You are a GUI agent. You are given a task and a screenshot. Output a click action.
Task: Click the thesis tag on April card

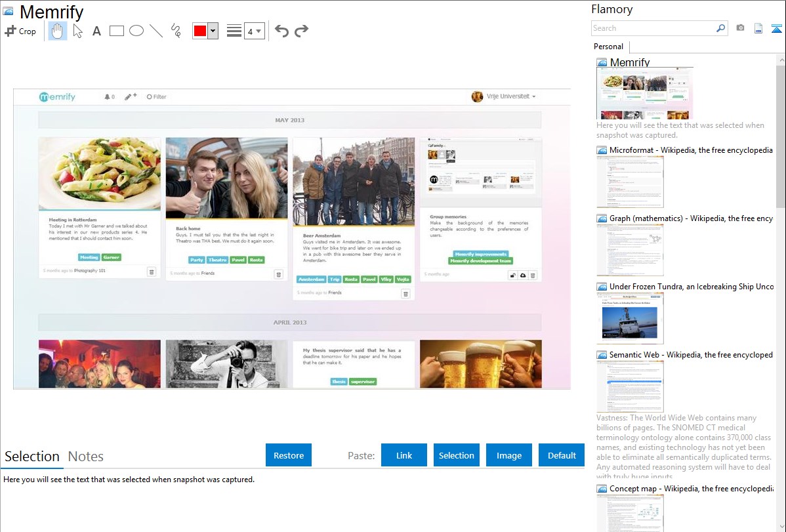pos(339,382)
